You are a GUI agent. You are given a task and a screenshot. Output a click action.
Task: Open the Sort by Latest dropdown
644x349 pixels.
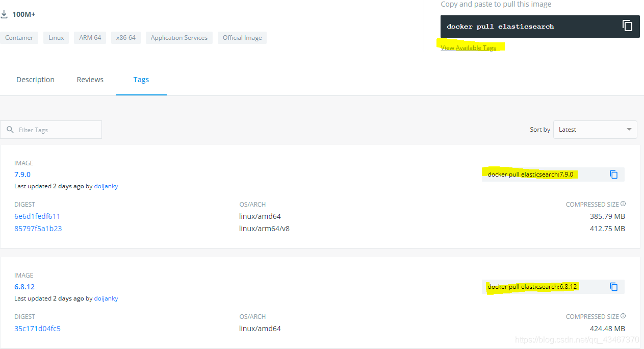(x=595, y=130)
